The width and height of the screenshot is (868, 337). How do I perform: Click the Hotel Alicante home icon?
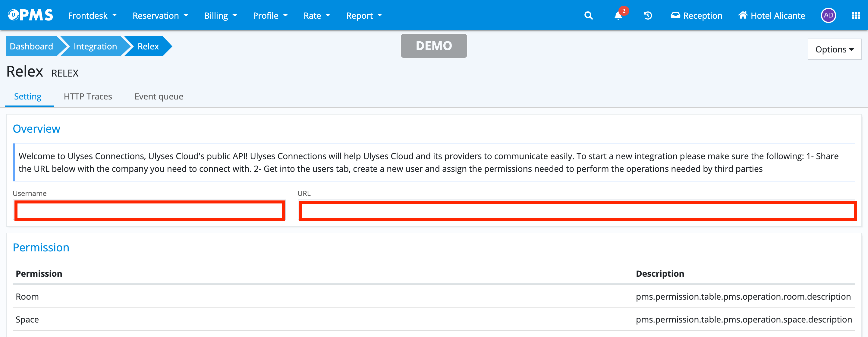pos(743,15)
